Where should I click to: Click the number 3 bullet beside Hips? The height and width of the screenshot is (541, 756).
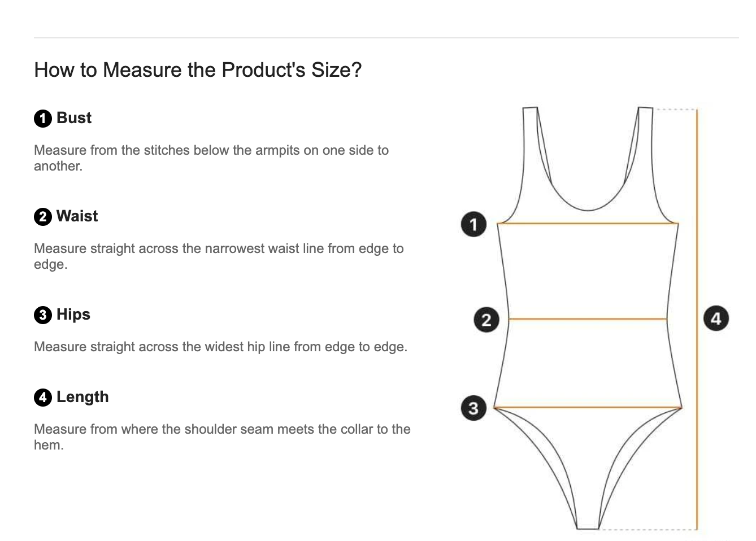(42, 315)
